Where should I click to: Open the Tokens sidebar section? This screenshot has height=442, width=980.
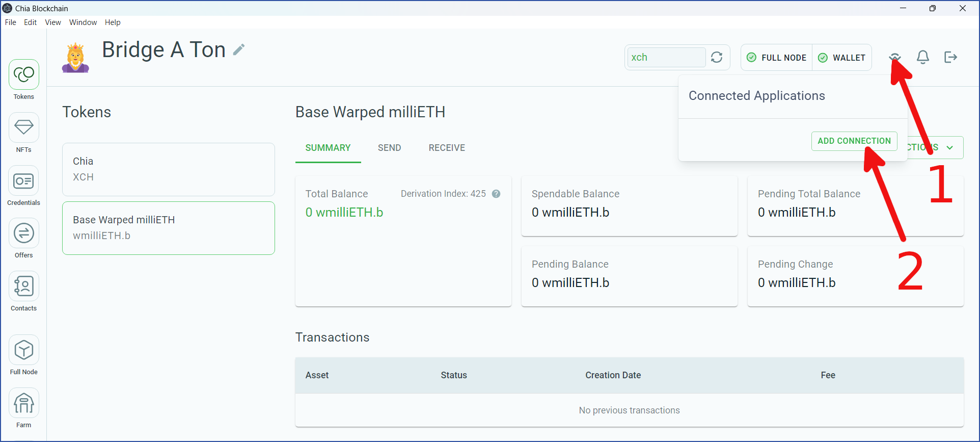[23, 75]
